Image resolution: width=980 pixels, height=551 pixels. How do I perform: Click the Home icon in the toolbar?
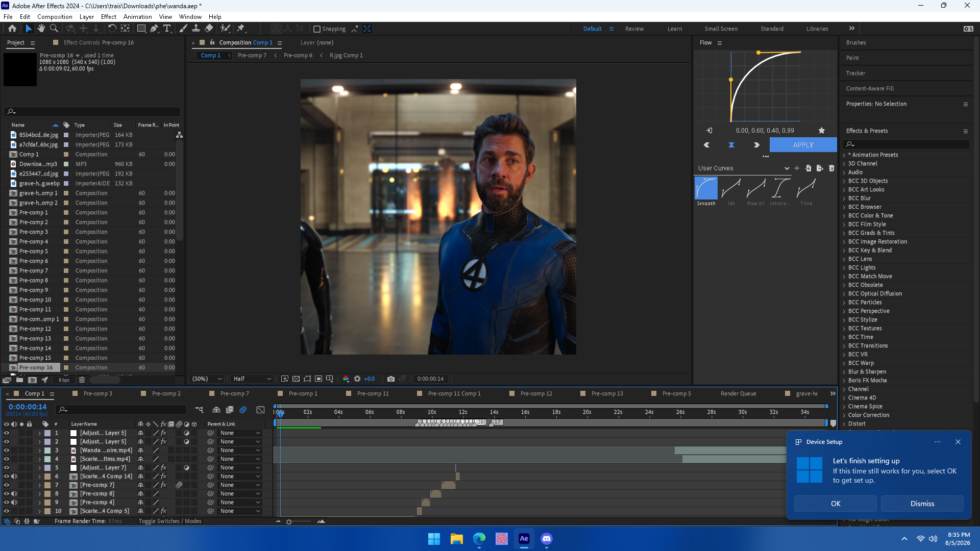[12, 29]
